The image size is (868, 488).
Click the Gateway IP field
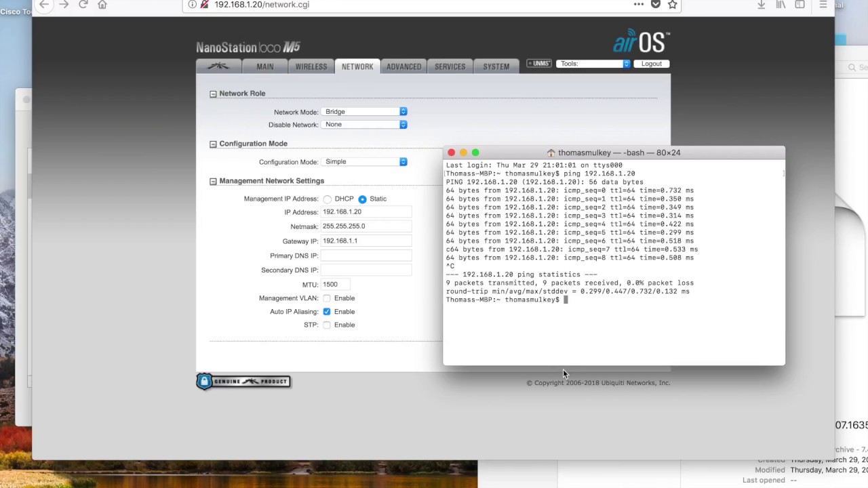366,241
